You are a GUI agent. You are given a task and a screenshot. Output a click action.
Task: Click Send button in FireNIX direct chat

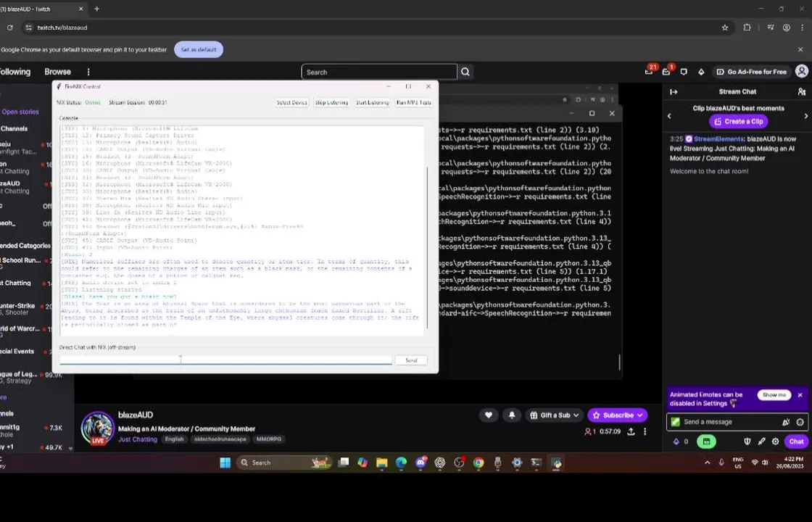click(x=411, y=360)
